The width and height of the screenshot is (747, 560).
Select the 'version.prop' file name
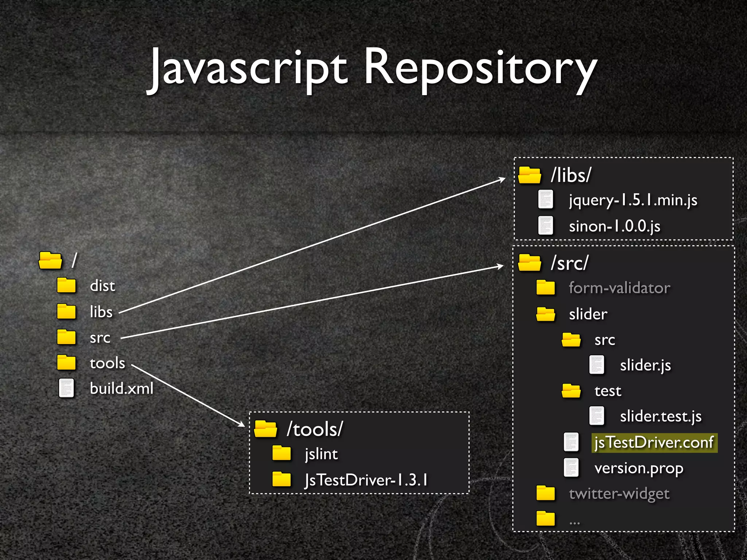point(639,469)
